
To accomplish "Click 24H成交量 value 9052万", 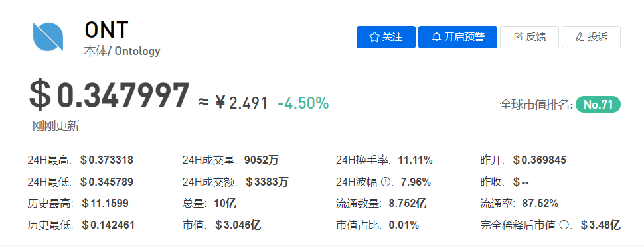I will (x=261, y=160).
